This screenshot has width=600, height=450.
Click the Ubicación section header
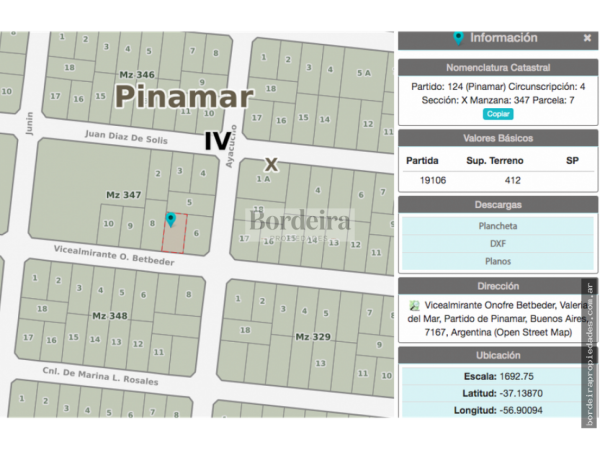(497, 355)
